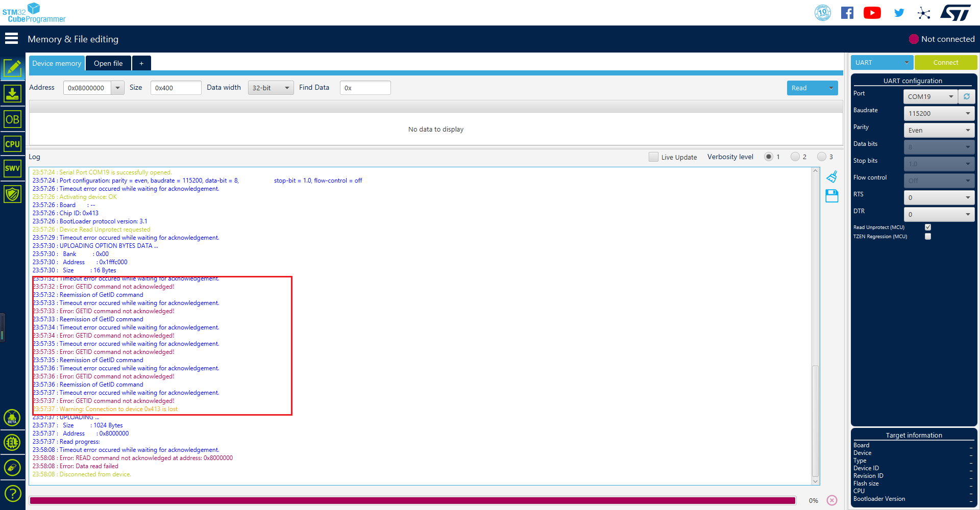
Task: Click the Address input field
Action: [x=87, y=88]
